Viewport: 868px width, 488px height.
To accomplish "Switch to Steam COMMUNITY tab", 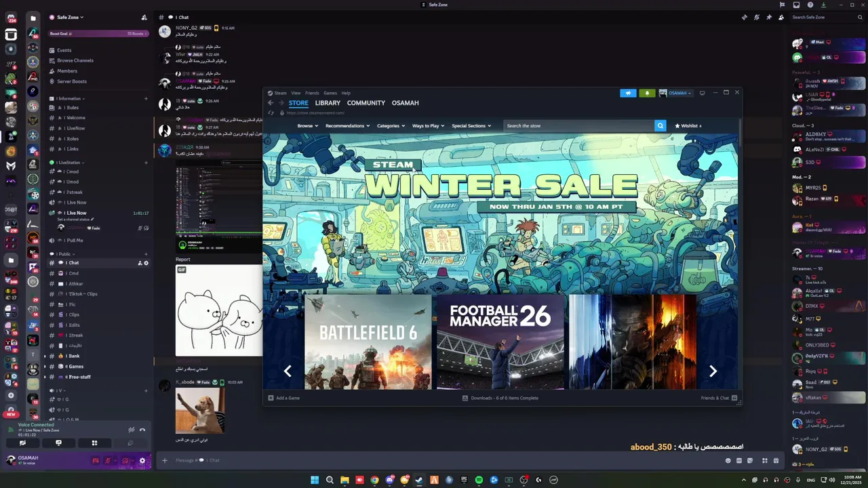I will [x=366, y=103].
